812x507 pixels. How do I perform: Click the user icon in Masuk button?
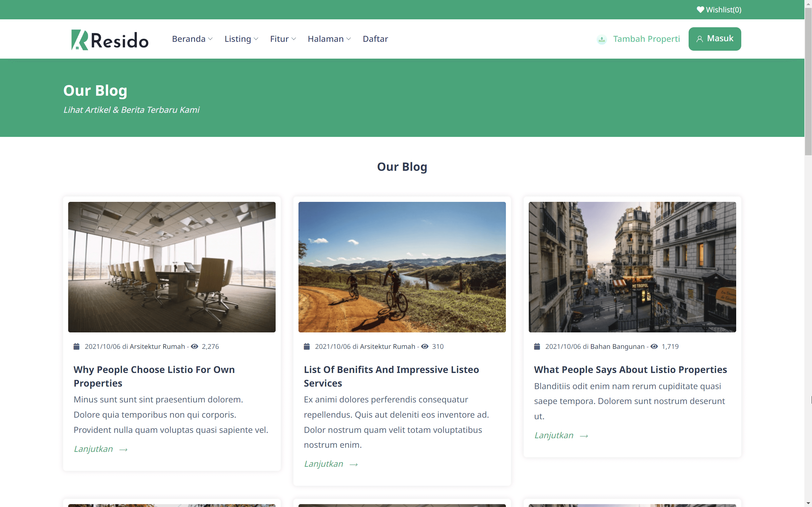pyautogui.click(x=699, y=39)
